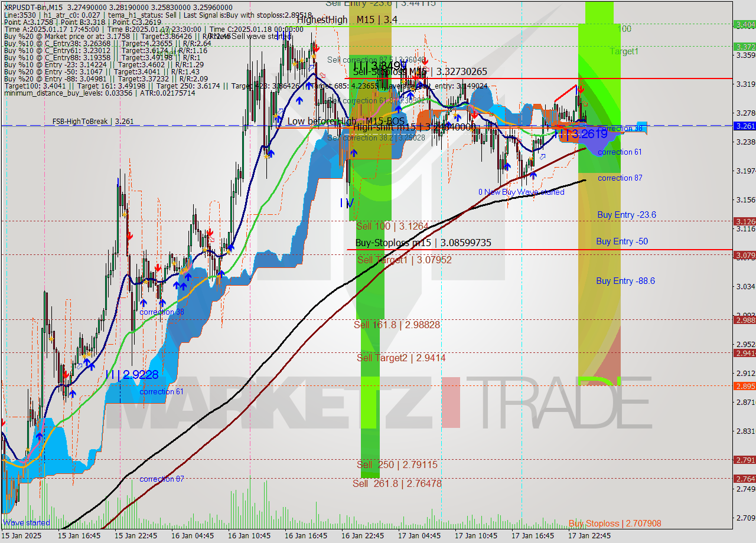Image resolution: width=756 pixels, height=543 pixels.
Task: Select the red 2.791 price tag
Action: coord(744,460)
